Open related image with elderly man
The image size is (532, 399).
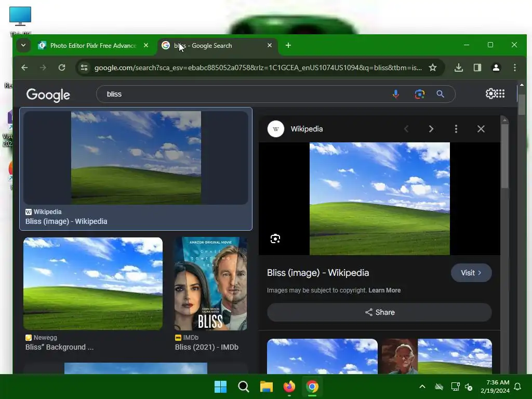tap(436, 356)
